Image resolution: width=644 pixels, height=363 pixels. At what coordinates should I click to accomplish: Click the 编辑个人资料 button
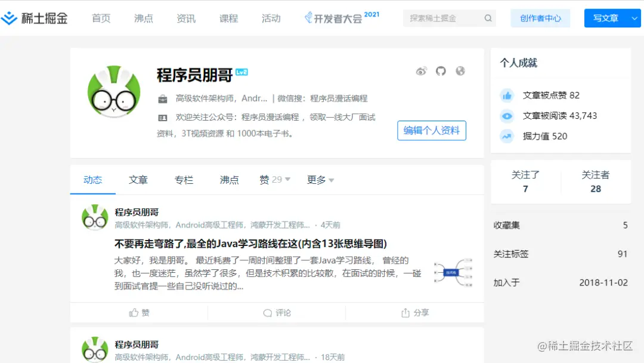coord(431,131)
